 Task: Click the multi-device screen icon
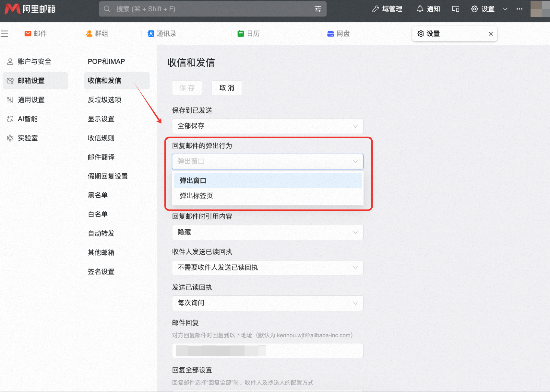click(x=456, y=9)
